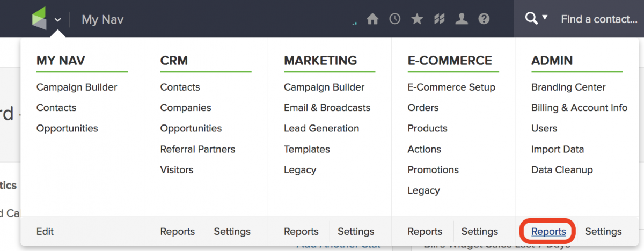Screen dimensions: 644x251
Task: Expand the search type dropdown arrow
Action: coord(545,18)
